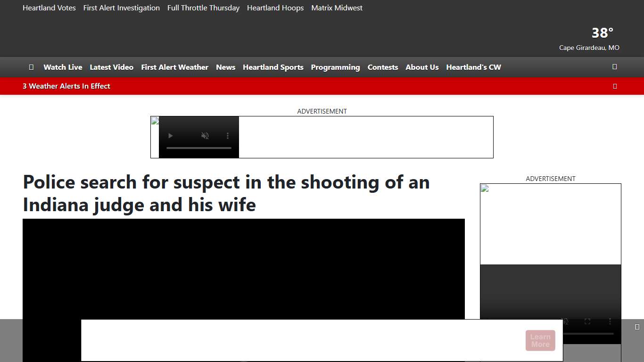The image size is (644, 362).
Task: Click Heartland Votes in the top bar
Action: click(x=49, y=8)
